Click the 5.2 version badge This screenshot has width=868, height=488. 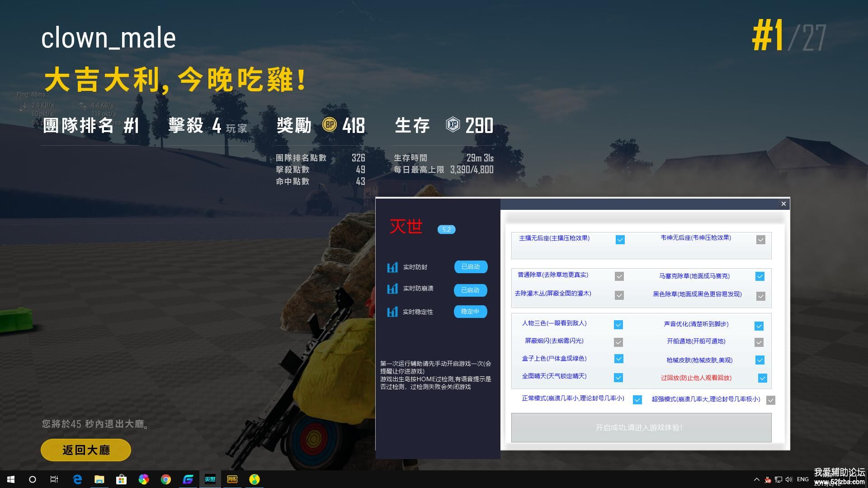(446, 229)
